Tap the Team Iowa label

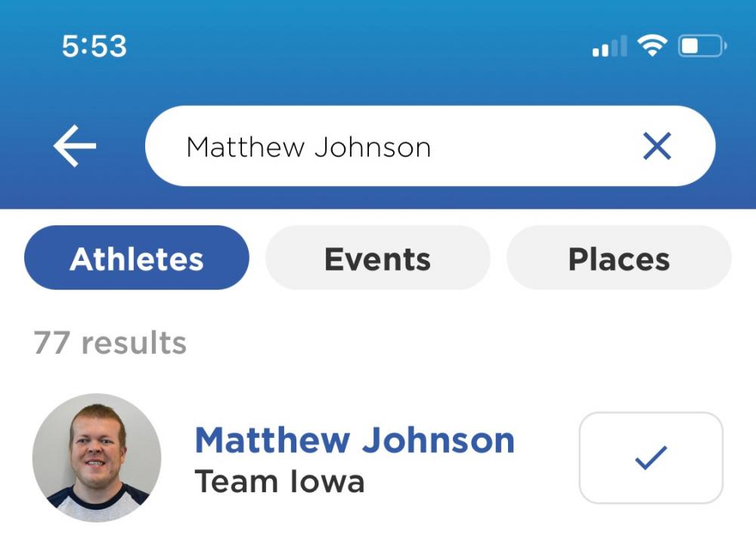279,482
